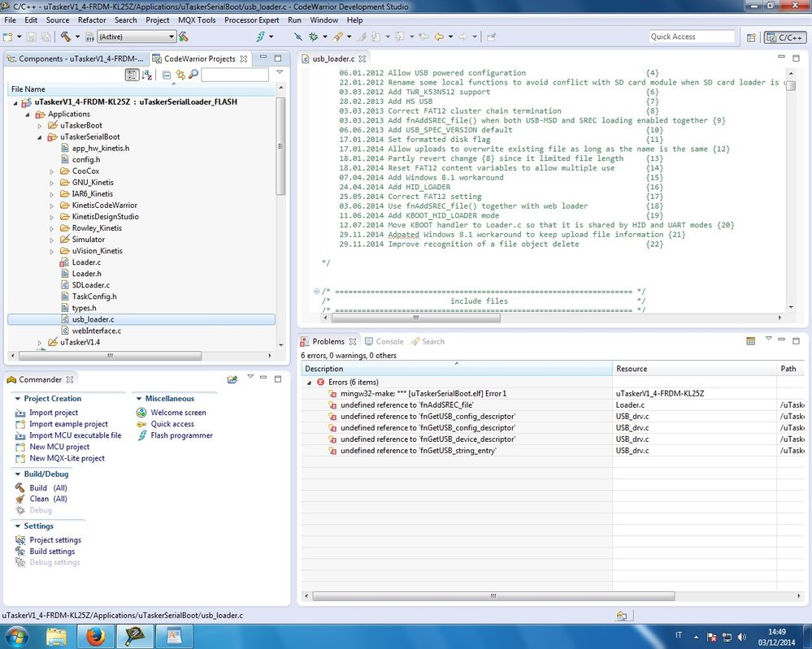
Task: Click the Flash programmer lightning toolbar icon
Action: (261, 37)
